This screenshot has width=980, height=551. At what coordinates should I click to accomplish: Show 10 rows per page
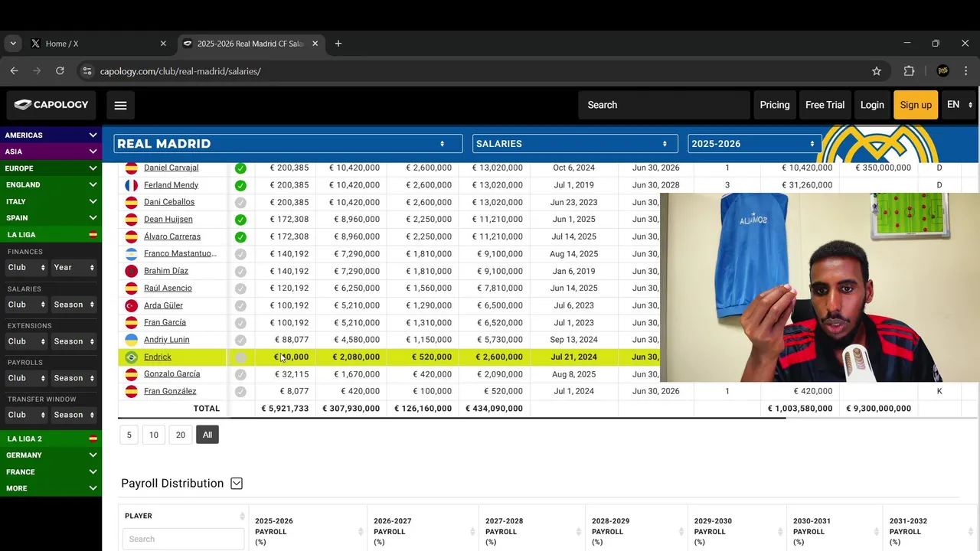(154, 435)
